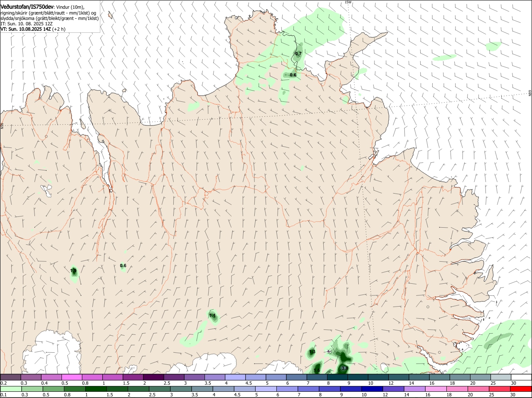Image resolution: width=532 pixels, height=398 pixels.
Task: Pick upper legend dark purple swatch between 2 and 2.5
Action: tap(153, 377)
